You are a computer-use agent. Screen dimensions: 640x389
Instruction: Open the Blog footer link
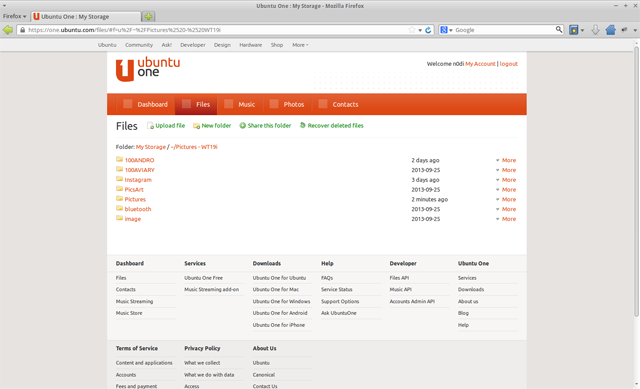click(x=463, y=313)
